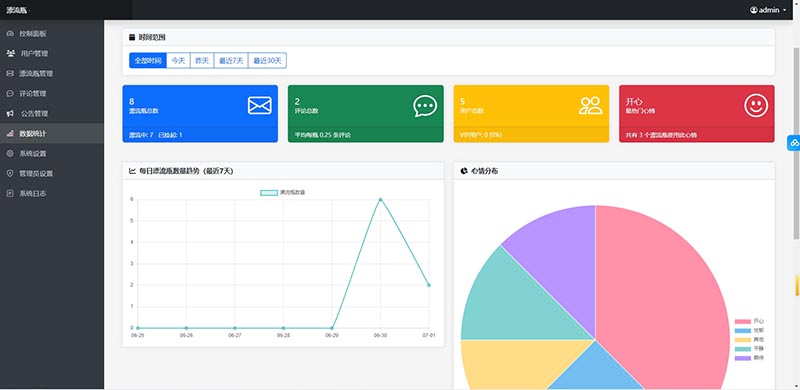This screenshot has height=390, width=800.
Task: Toggle the 漂流瓶数量 legend on the line chart
Action: 283,192
